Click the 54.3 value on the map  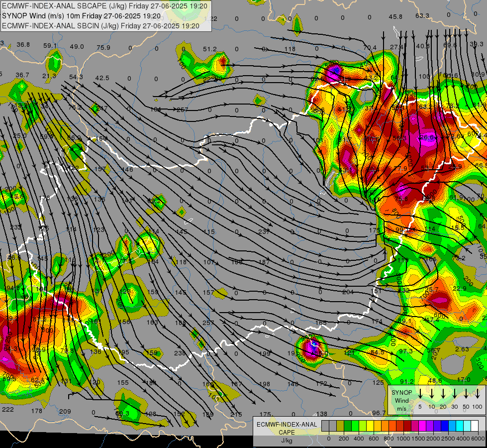click(76, 77)
